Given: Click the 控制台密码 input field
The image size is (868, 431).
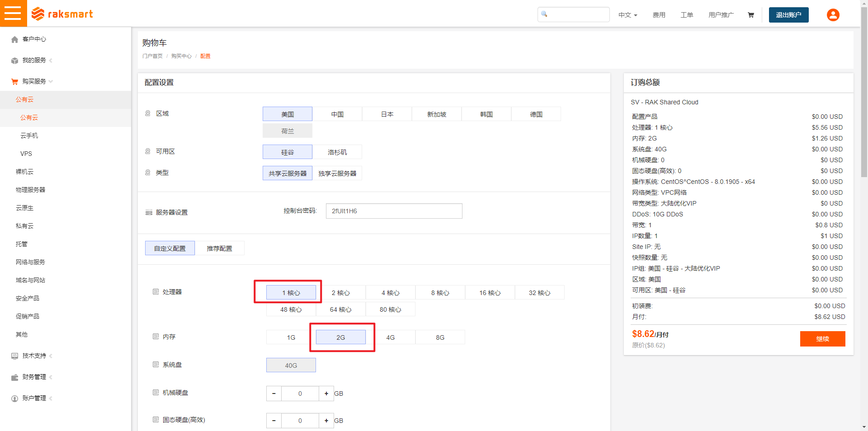Looking at the screenshot, I should tap(394, 211).
